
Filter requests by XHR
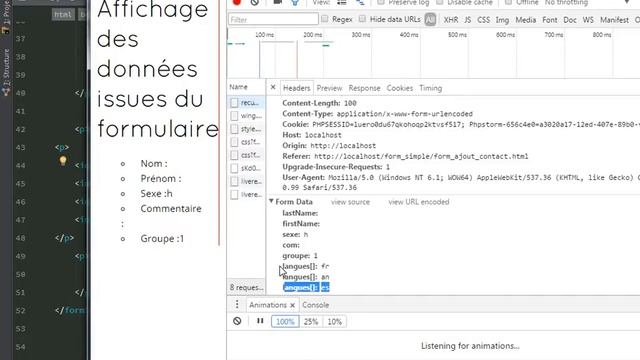click(x=451, y=20)
